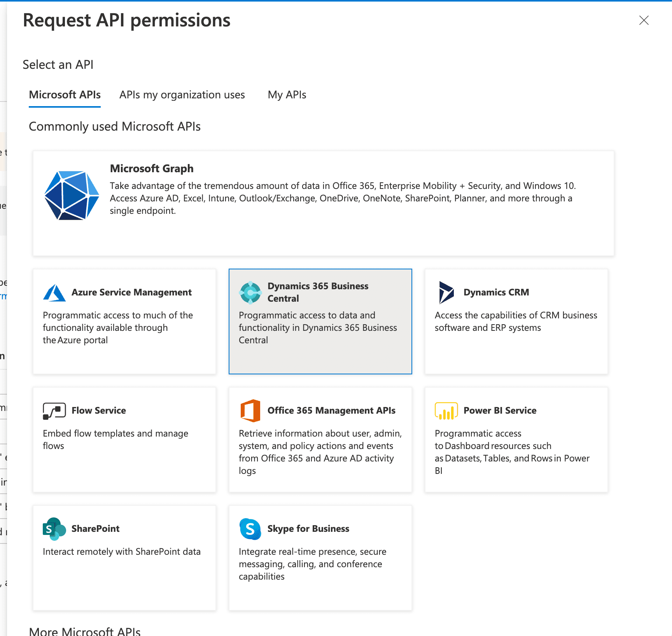
Task: Click the Azure Service Management icon
Action: [54, 292]
